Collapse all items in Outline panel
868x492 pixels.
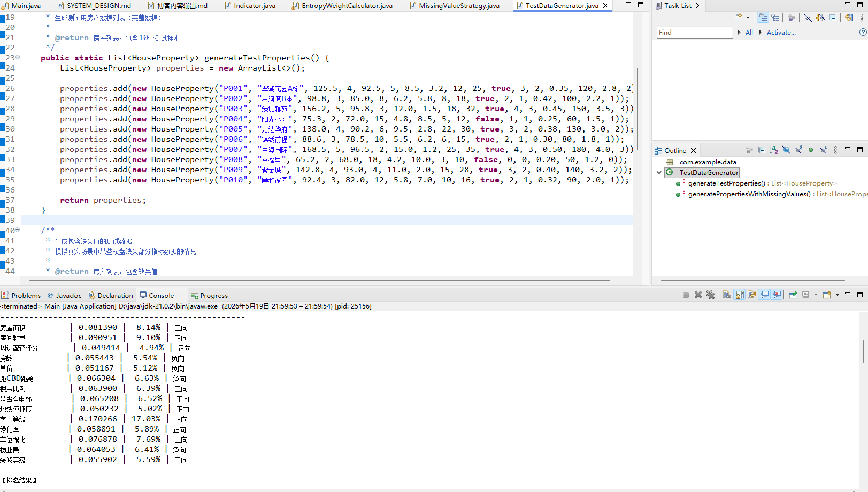762,150
